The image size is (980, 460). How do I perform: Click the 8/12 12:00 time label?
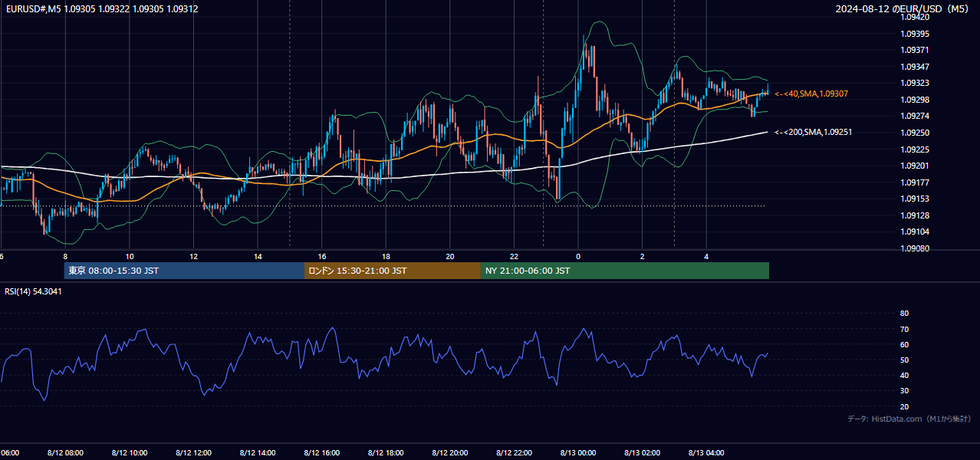point(193,452)
